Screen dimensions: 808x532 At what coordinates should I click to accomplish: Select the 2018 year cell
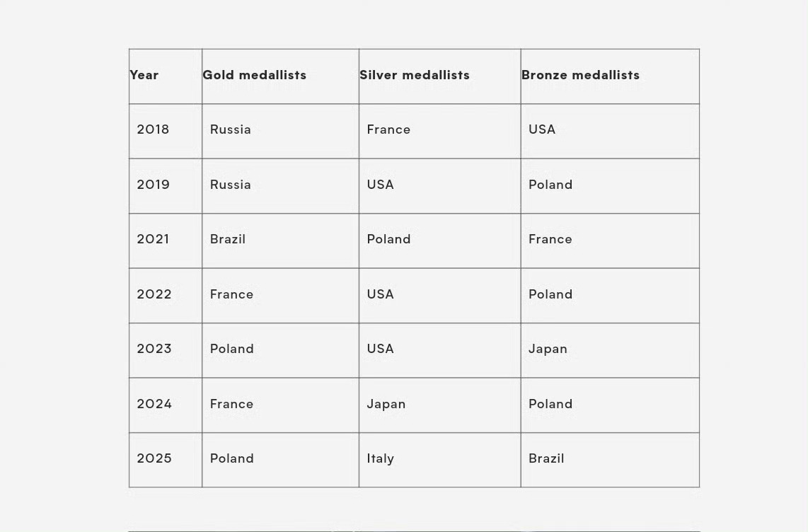(x=166, y=132)
